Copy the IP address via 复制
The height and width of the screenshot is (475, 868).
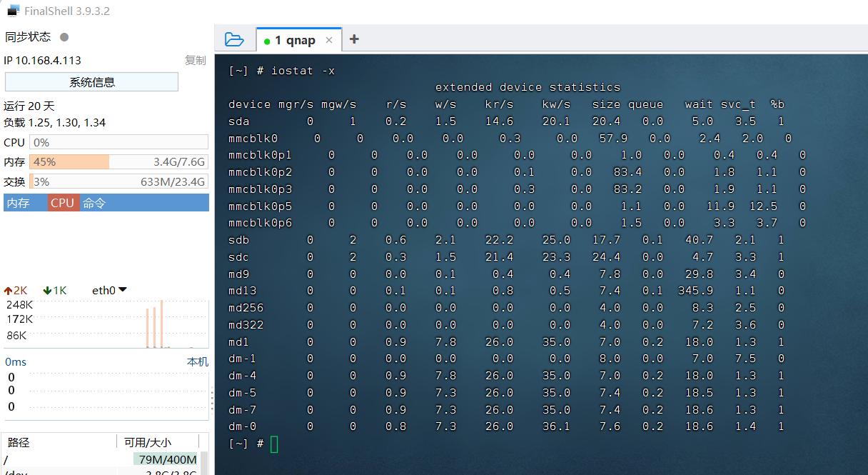point(195,61)
